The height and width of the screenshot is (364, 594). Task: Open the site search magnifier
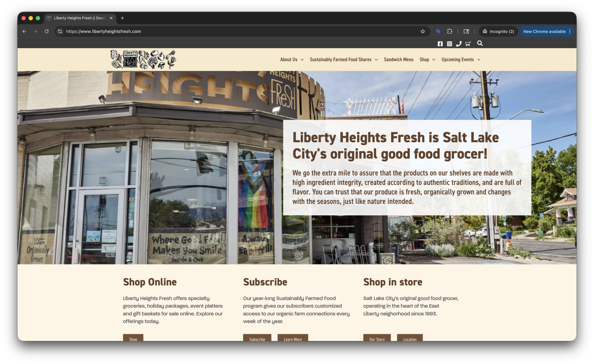point(480,43)
